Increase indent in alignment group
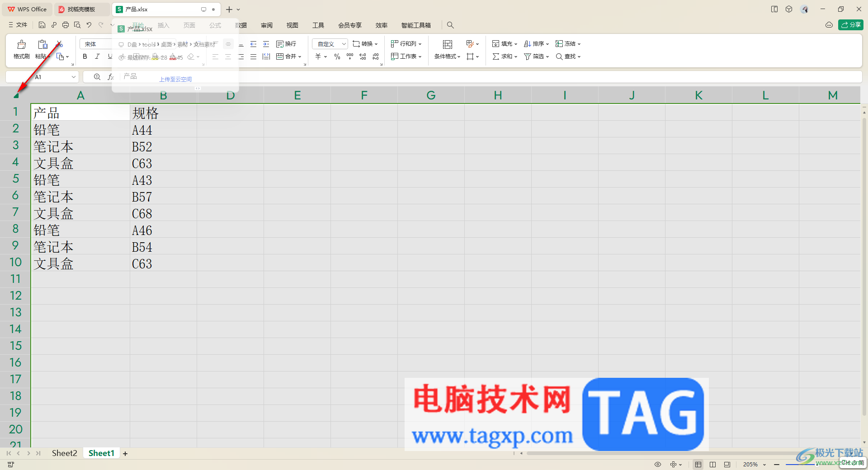Screen dimensions: 868x470 [x=266, y=44]
